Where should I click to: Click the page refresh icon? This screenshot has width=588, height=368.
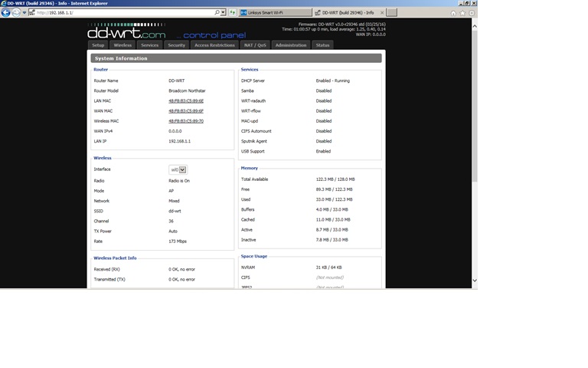coord(233,13)
